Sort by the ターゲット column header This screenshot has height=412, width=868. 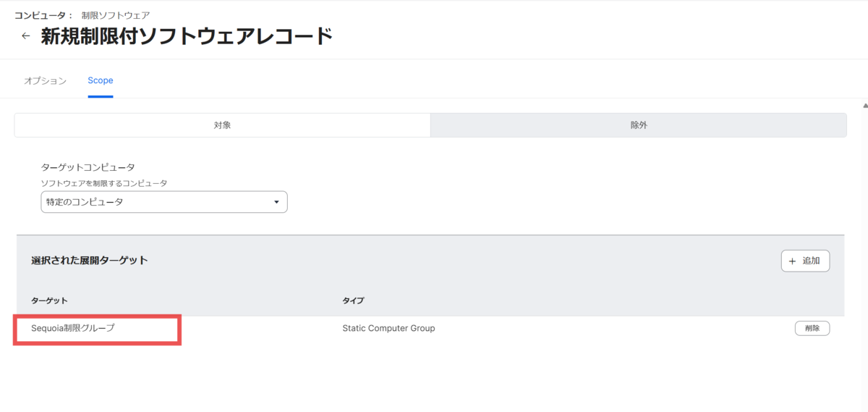click(49, 300)
